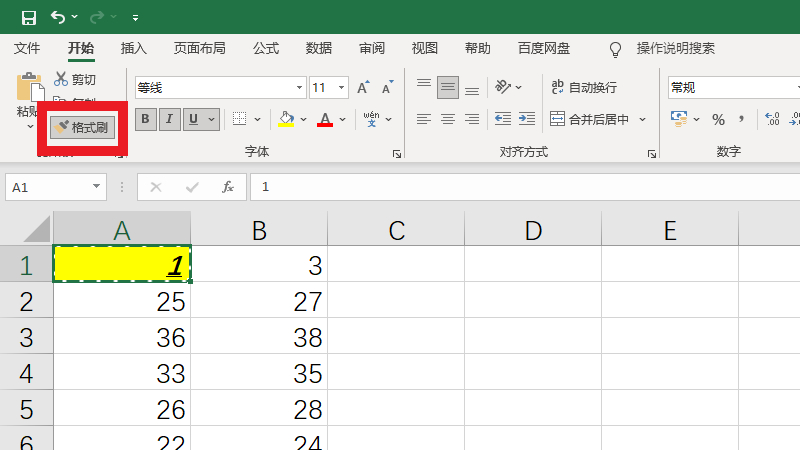This screenshot has height=450, width=800.
Task: Click the Decrease Font Size icon
Action: tap(388, 88)
